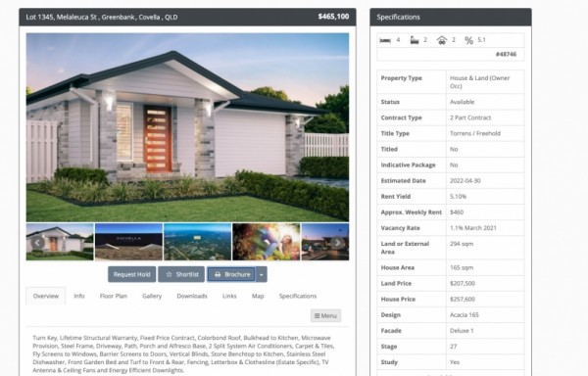Select the Downloads tab
This screenshot has height=376, width=588.
tap(192, 296)
